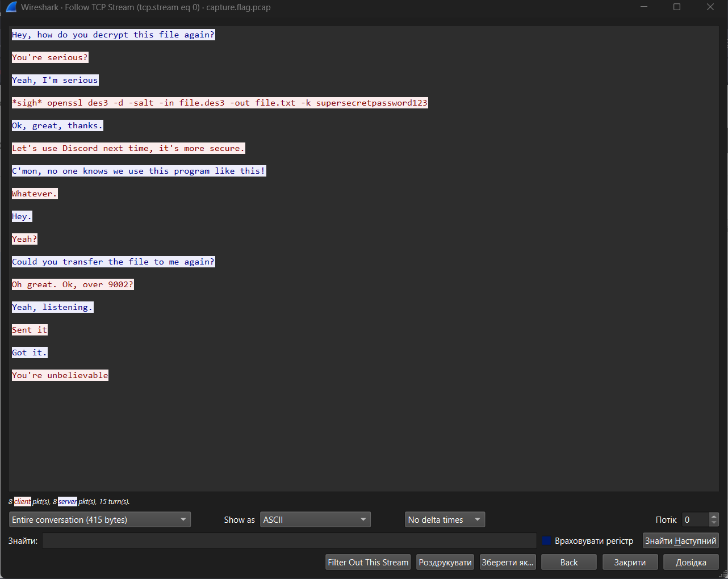Click the Потік stream number field
This screenshot has height=579, width=728.
coord(694,520)
